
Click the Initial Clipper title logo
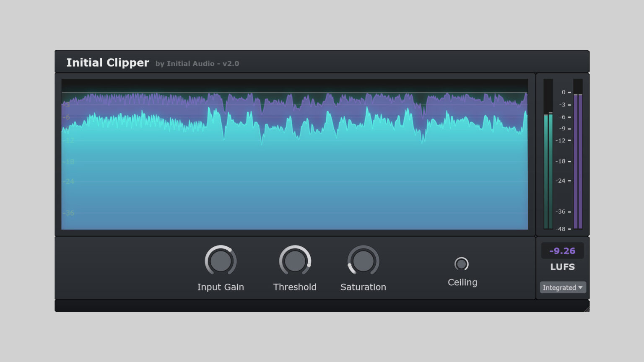click(x=108, y=62)
